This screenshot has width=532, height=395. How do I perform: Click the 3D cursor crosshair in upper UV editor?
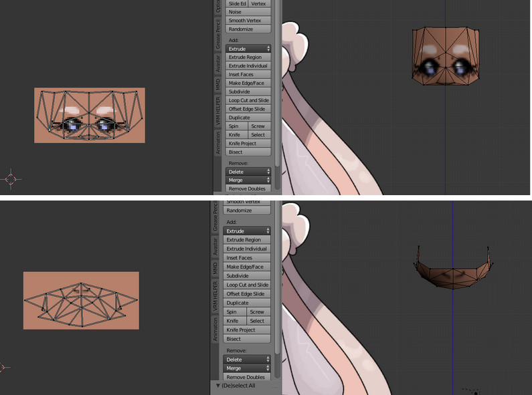click(11, 178)
